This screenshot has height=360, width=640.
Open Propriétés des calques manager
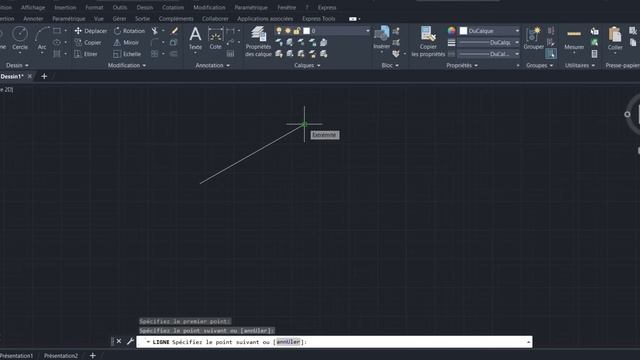pos(258,41)
